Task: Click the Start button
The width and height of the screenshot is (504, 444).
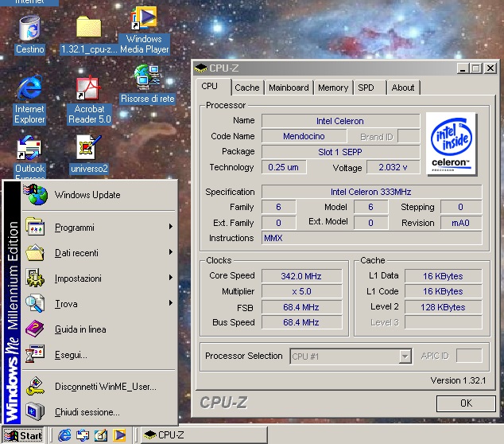Action: (23, 435)
